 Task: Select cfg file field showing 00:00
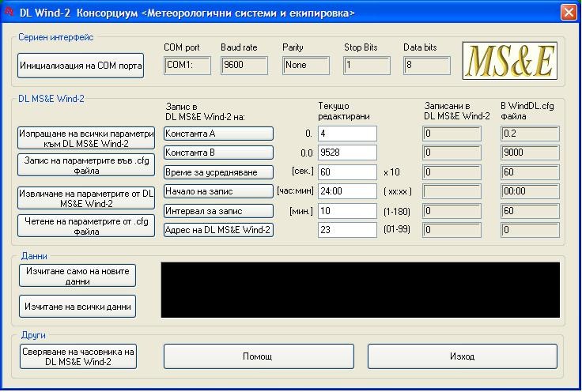530,191
